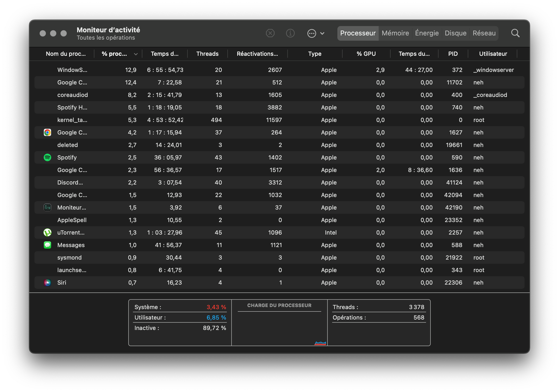Click the search magnifier icon
The width and height of the screenshot is (559, 392).
point(515,33)
